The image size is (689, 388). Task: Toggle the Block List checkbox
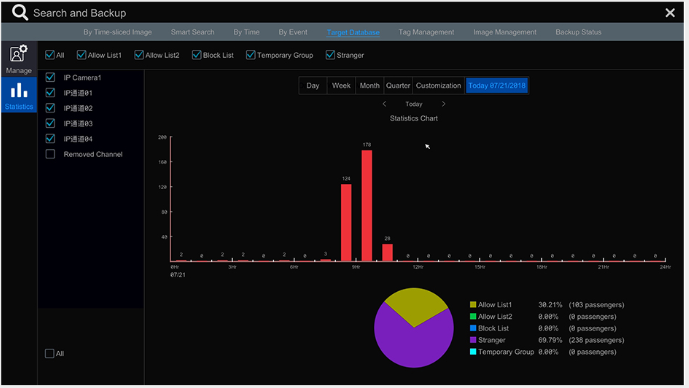tap(196, 55)
